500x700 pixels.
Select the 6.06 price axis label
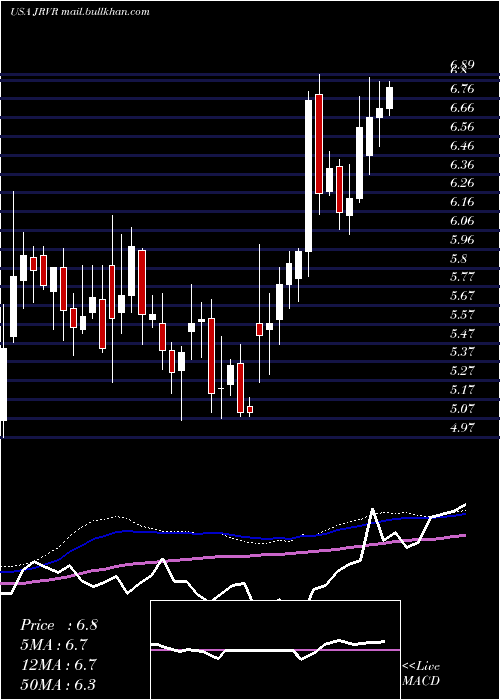click(462, 221)
